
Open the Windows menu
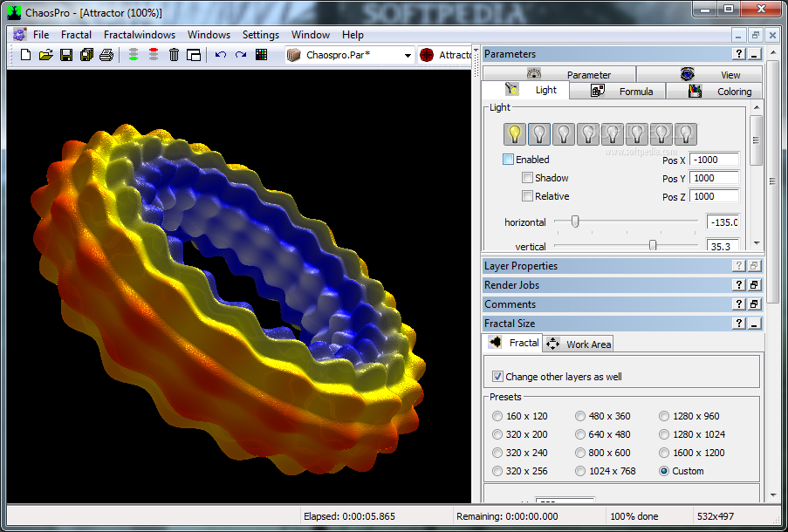[x=209, y=35]
